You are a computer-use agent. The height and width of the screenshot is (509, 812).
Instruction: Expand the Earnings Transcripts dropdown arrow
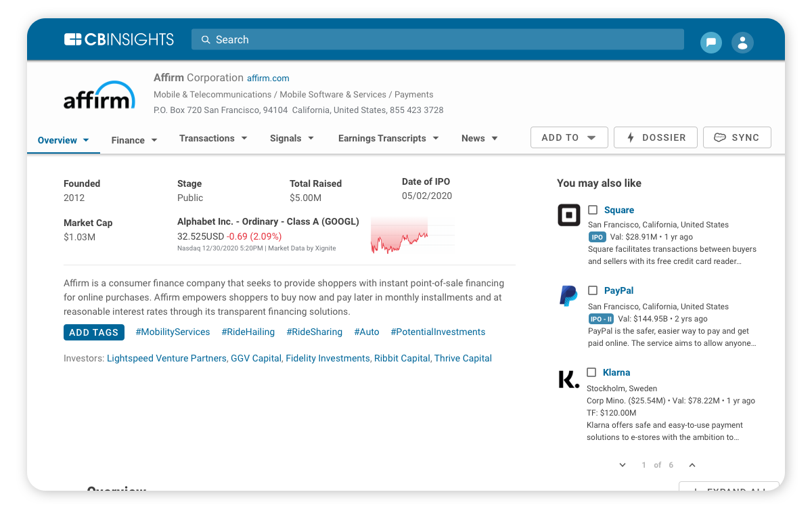coord(436,138)
